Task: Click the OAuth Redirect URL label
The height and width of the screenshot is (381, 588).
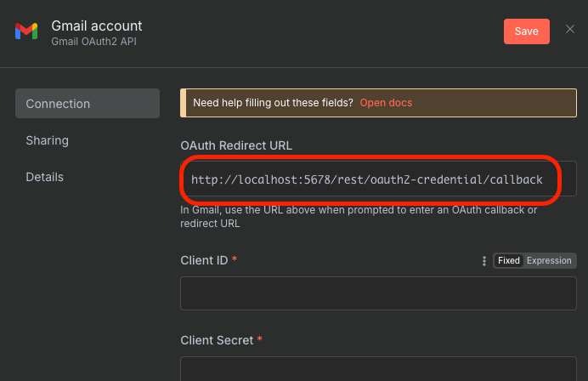Action: coord(236,145)
